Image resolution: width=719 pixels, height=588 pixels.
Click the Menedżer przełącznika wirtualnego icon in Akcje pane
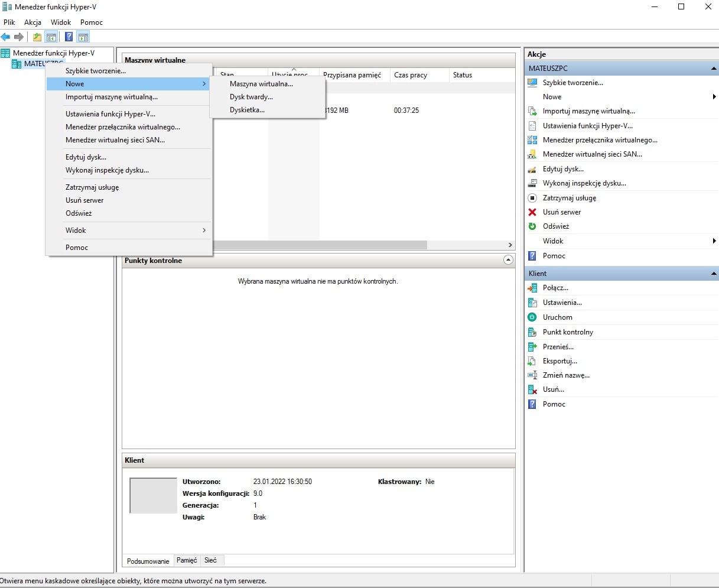coord(532,140)
